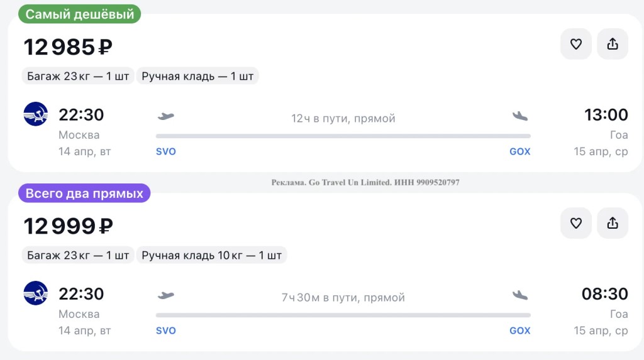Open the ad text Go Travel Un Limited
Image resolution: width=644 pixels, height=360 pixels.
365,183
